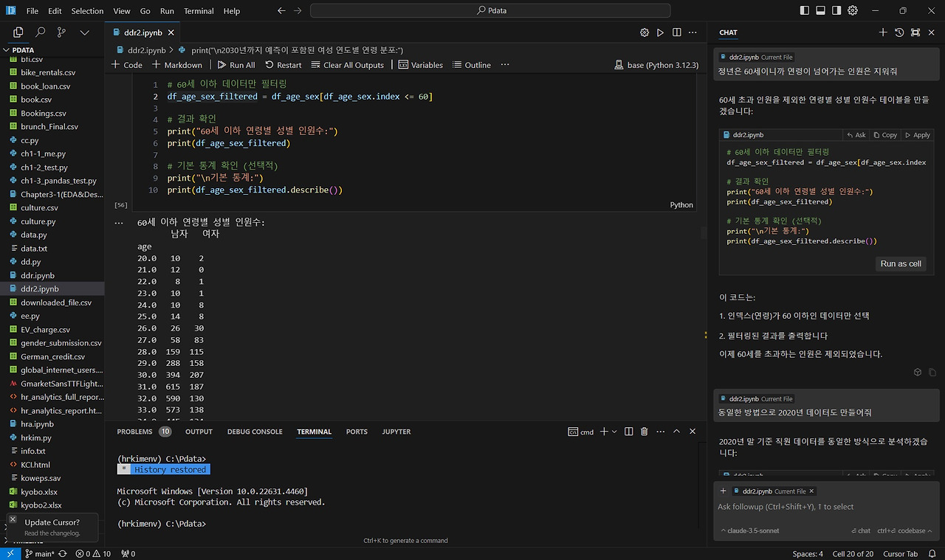The image size is (945, 560).
Task: Click the main branch indicator in status bar
Action: click(x=40, y=553)
